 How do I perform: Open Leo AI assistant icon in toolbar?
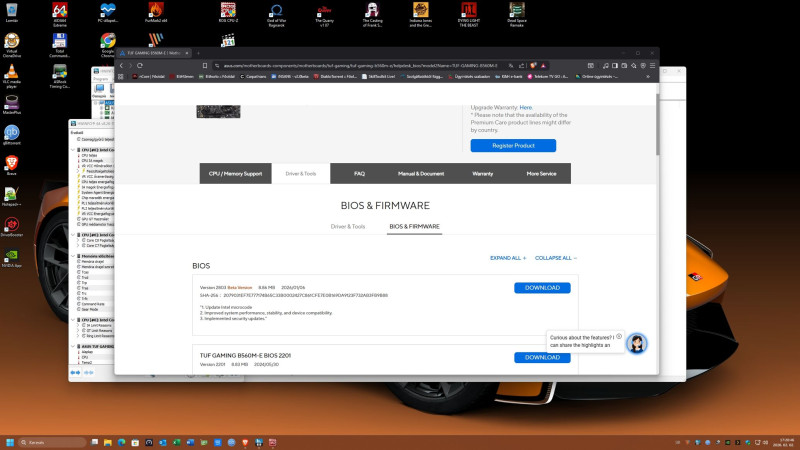point(634,65)
